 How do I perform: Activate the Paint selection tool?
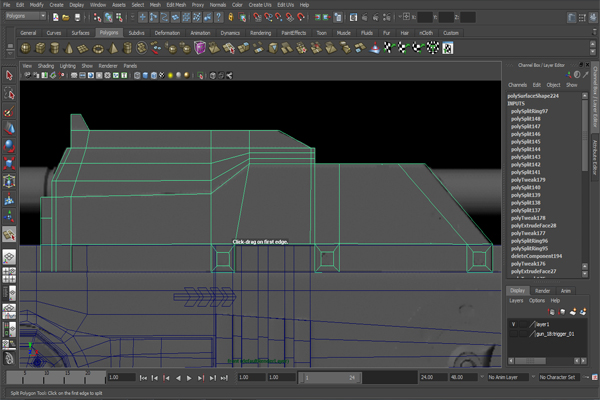[9, 111]
